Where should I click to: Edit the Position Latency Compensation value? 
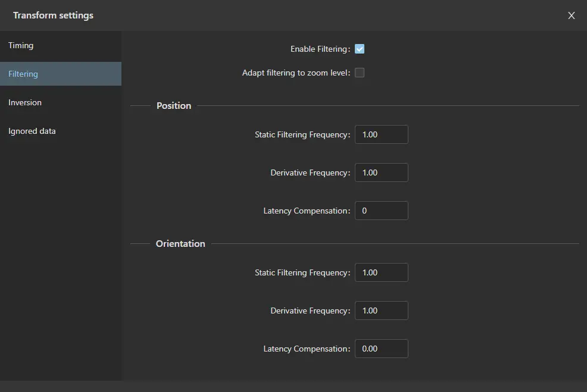coord(381,211)
